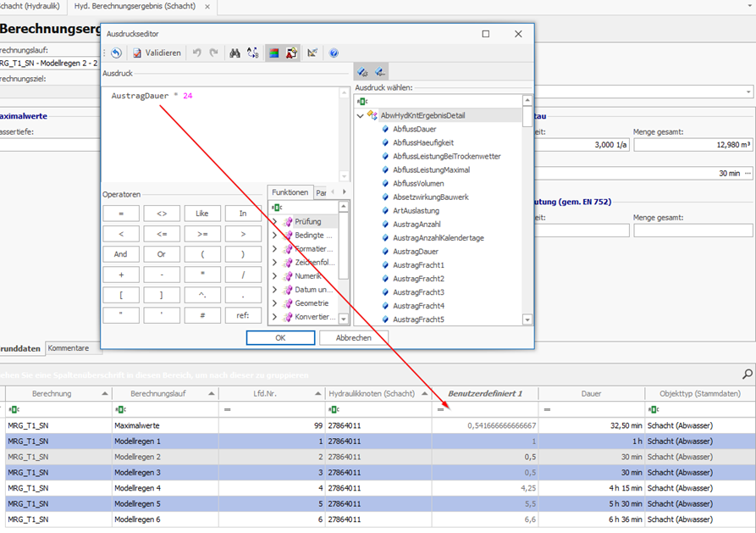Collapse the AbwHydKntErgebnisDetail tree node
Image resolution: width=756 pixels, height=533 pixels.
(361, 115)
